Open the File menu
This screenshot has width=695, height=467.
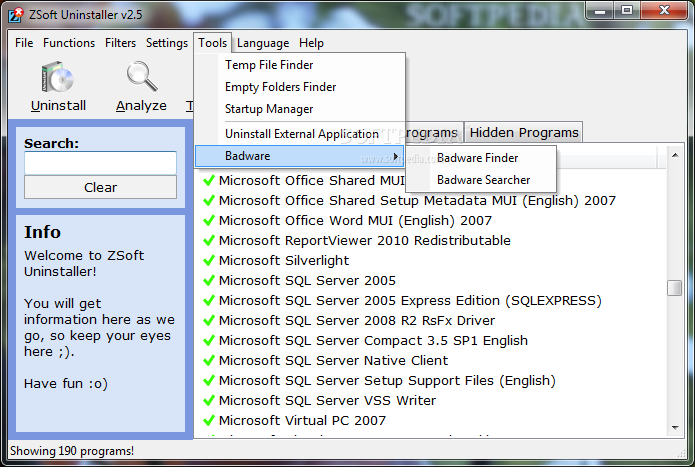click(x=24, y=43)
